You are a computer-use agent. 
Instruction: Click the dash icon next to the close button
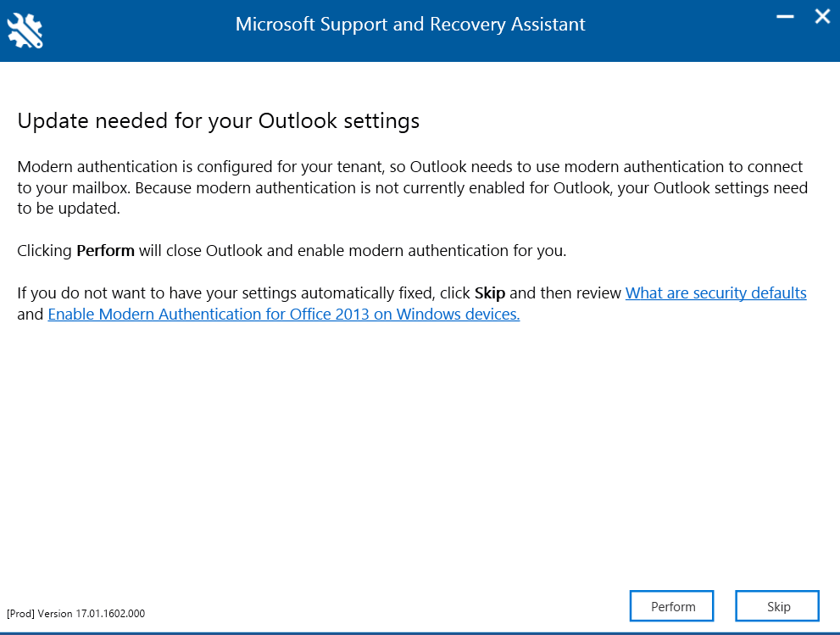click(784, 15)
